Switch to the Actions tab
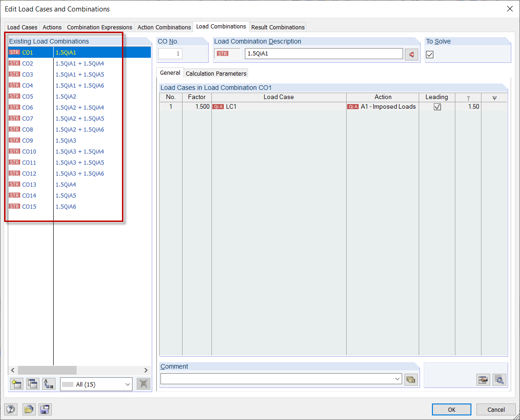 coord(52,27)
